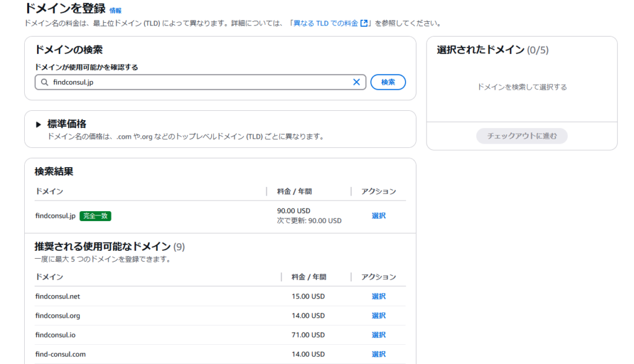The width and height of the screenshot is (634, 364).
Task: Click the チェックアウトに進む button
Action: click(521, 136)
